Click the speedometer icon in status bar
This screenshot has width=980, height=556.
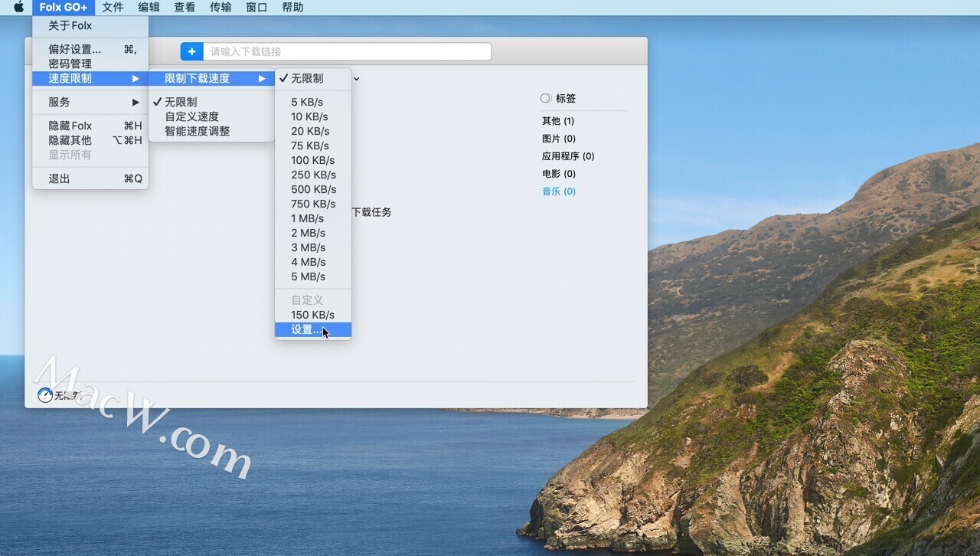pos(45,395)
